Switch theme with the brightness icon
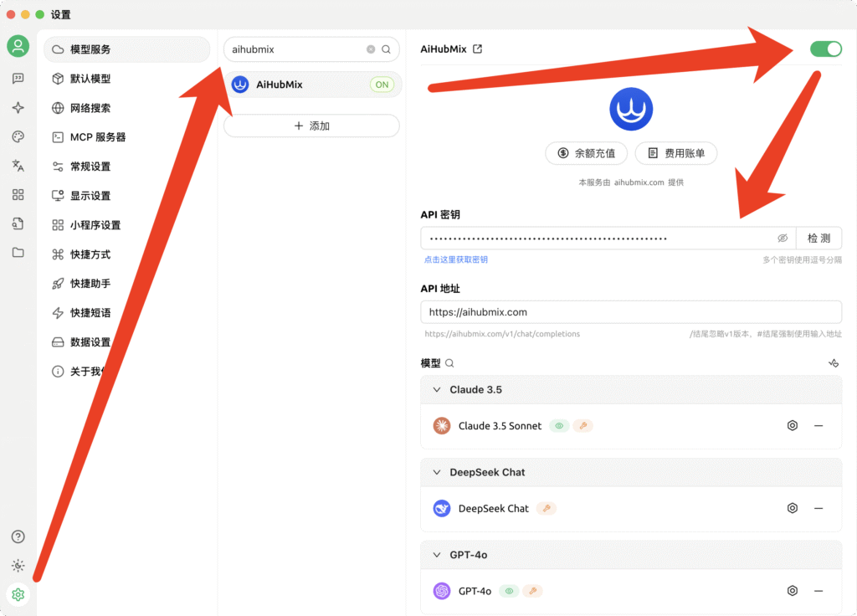This screenshot has width=857, height=616. pos(18,566)
